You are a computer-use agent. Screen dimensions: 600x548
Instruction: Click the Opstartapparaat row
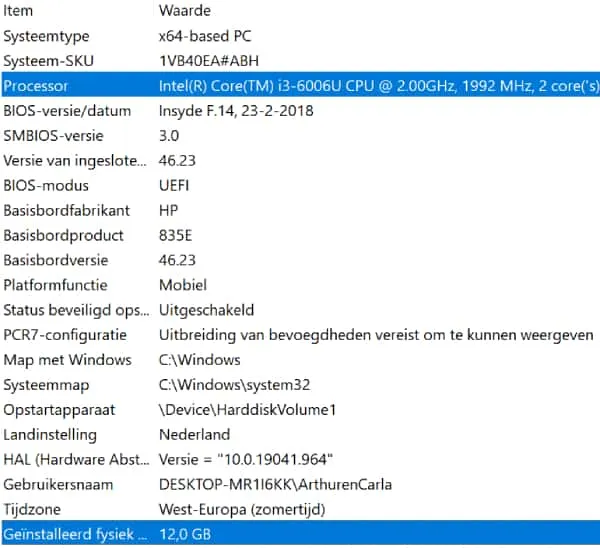59,410
